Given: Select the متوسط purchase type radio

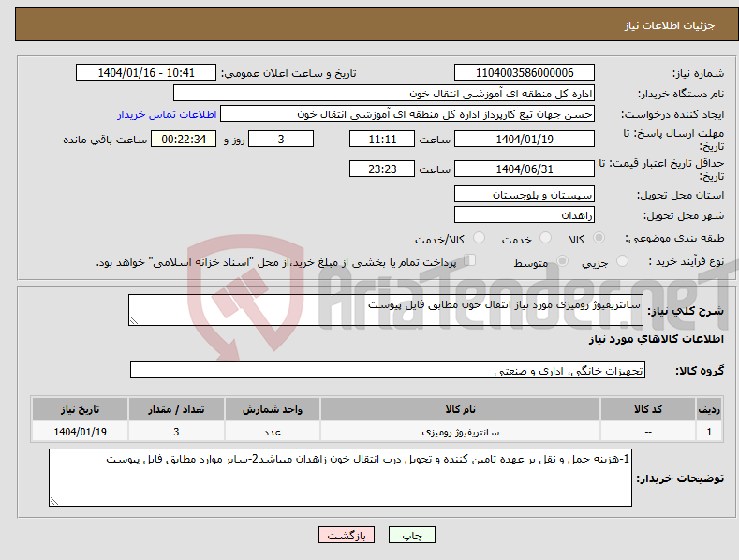Looking at the screenshot, I should pyautogui.click(x=562, y=260).
